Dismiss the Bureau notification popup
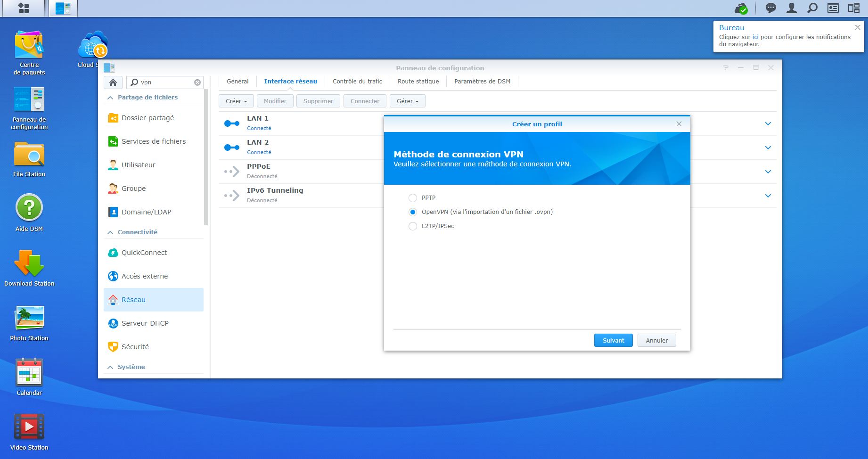The height and width of the screenshot is (459, 868). pos(858,27)
